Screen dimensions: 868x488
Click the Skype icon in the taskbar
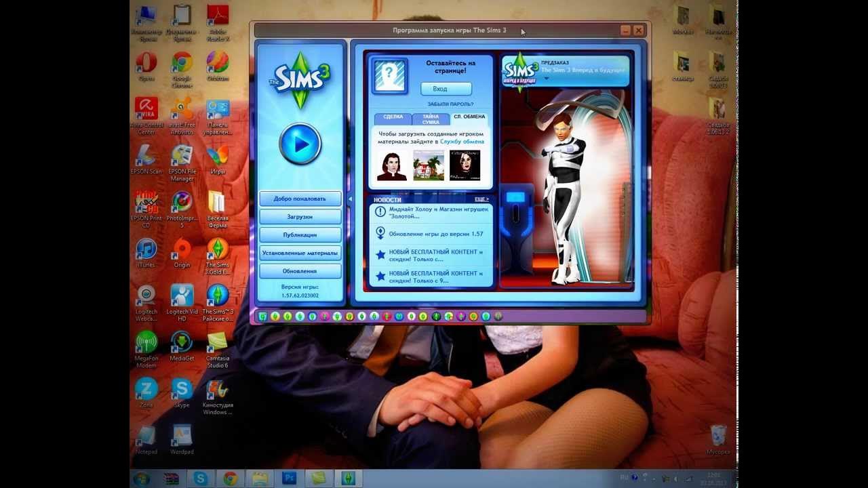pyautogui.click(x=201, y=479)
